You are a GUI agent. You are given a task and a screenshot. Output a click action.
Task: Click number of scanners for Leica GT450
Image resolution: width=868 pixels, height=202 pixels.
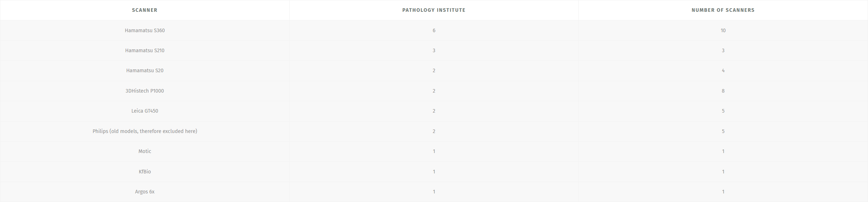[x=723, y=111]
